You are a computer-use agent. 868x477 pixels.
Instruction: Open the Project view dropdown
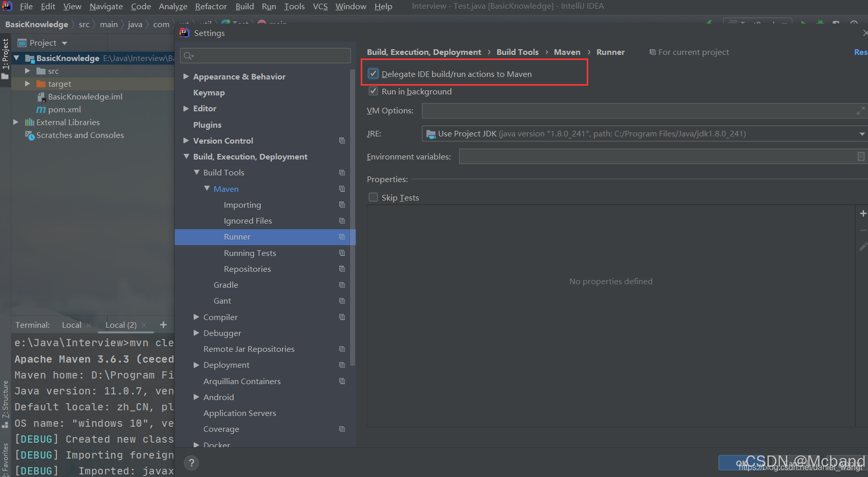[x=65, y=43]
